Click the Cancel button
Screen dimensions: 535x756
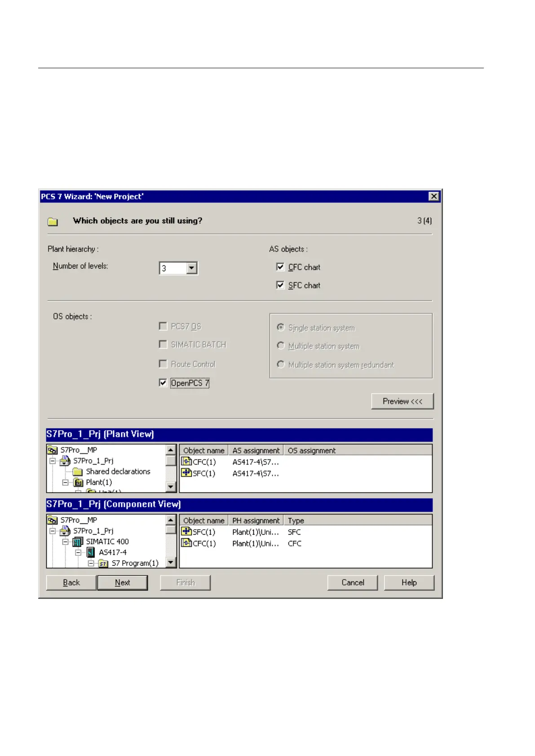[x=353, y=583]
